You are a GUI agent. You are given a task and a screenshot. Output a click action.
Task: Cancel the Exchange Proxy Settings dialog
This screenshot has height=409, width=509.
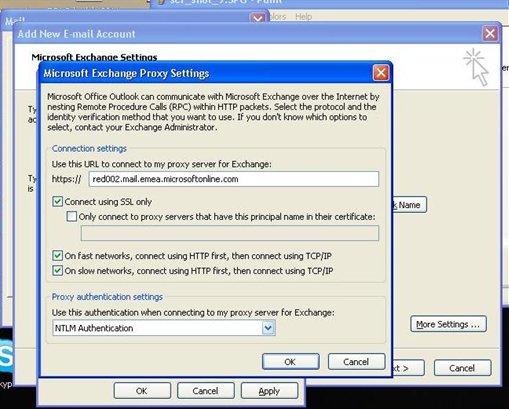pyautogui.click(x=356, y=362)
